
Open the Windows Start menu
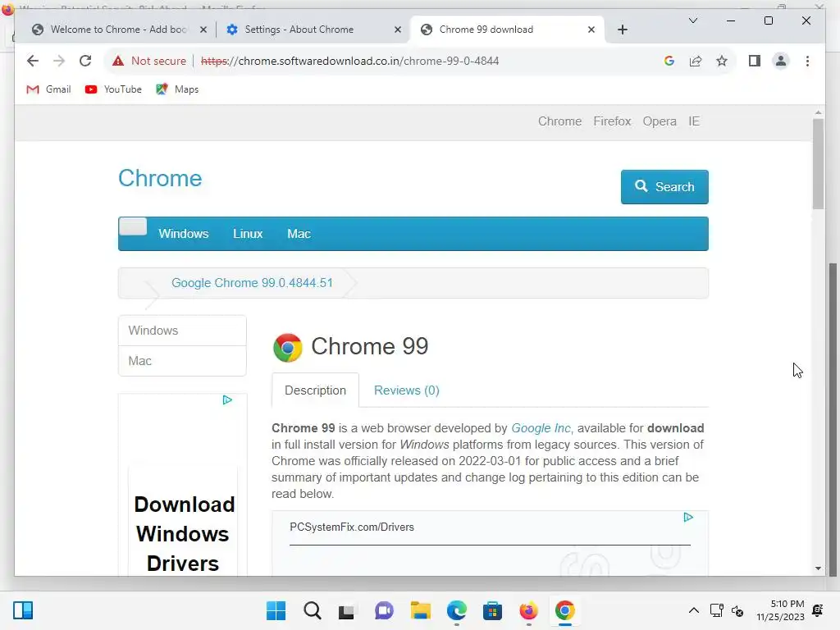[276, 610]
